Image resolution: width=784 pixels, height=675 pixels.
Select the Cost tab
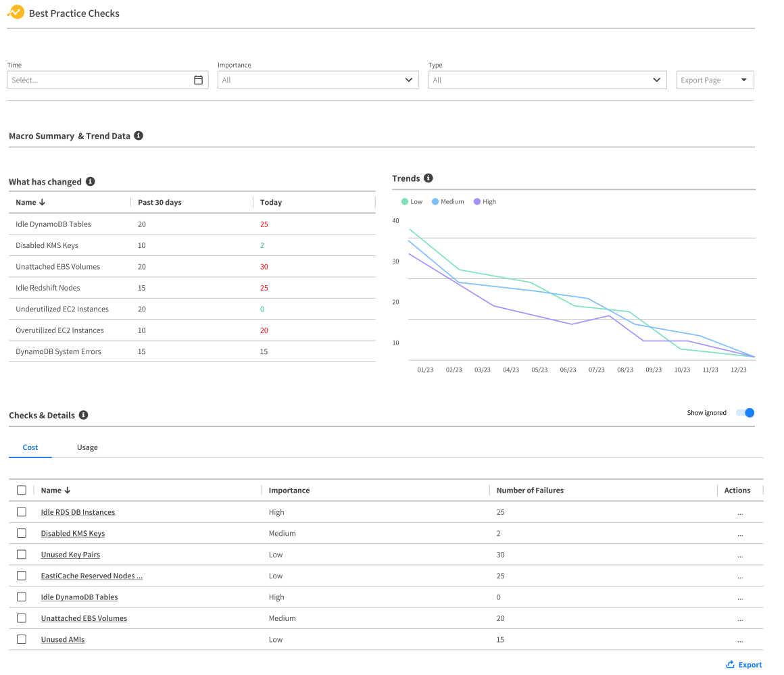click(x=30, y=447)
